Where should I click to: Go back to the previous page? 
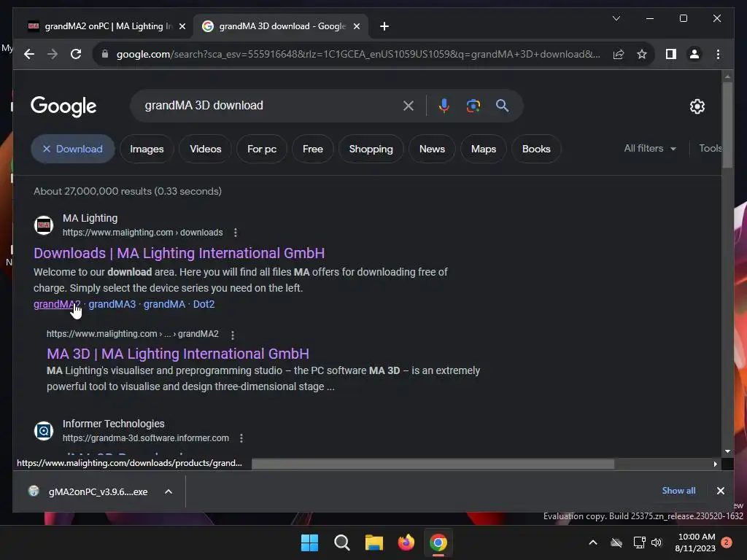tap(29, 54)
